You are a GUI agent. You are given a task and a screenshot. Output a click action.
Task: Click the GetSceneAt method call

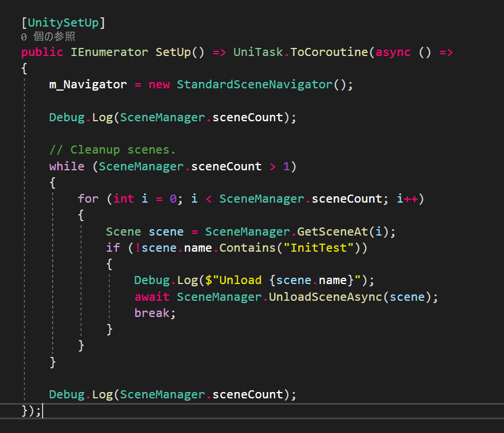pos(332,232)
